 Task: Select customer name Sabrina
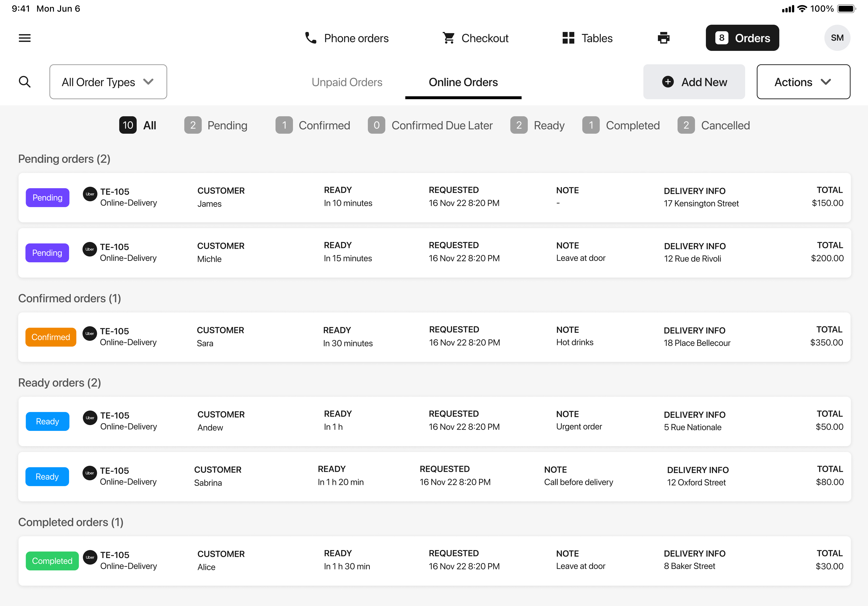[208, 482]
